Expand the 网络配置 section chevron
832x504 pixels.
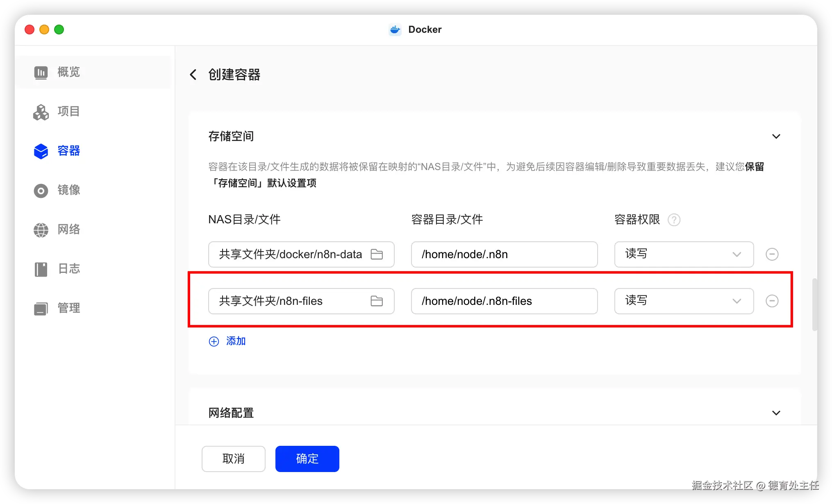[x=776, y=413]
